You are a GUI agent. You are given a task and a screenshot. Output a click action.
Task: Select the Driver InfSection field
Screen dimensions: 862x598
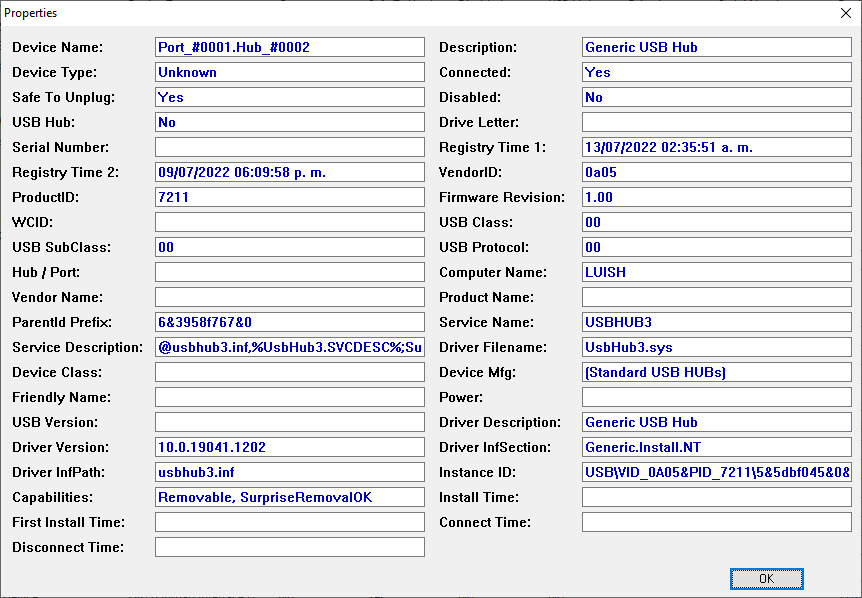(716, 447)
